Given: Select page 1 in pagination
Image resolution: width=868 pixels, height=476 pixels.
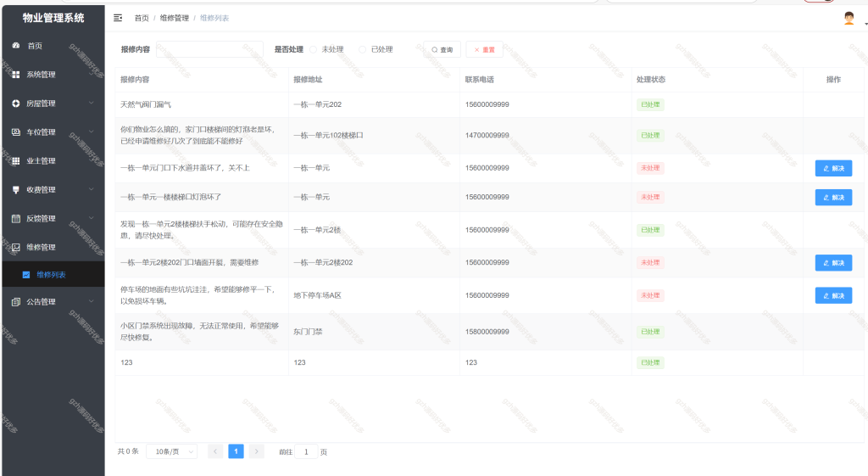Looking at the screenshot, I should 236,451.
